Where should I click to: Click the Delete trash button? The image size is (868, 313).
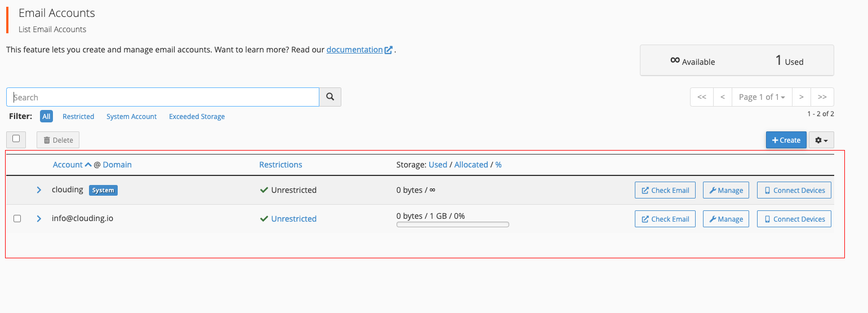58,140
